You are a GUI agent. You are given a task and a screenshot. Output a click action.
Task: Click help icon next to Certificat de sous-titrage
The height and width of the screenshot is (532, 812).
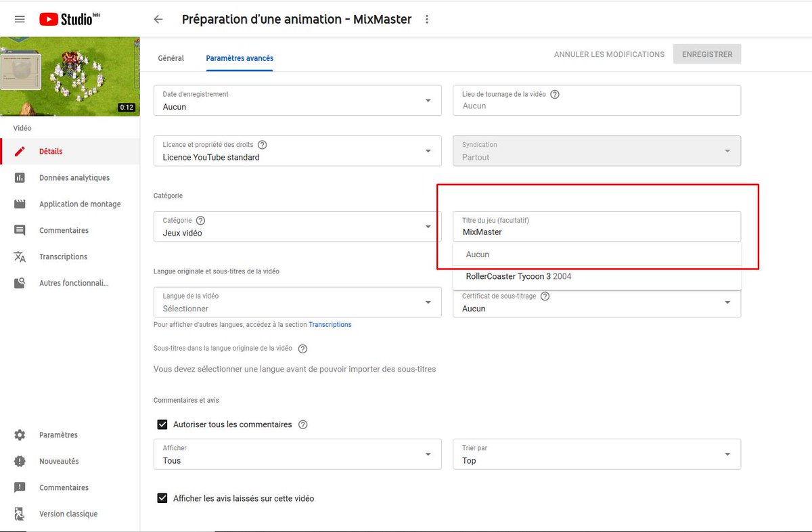tap(545, 296)
